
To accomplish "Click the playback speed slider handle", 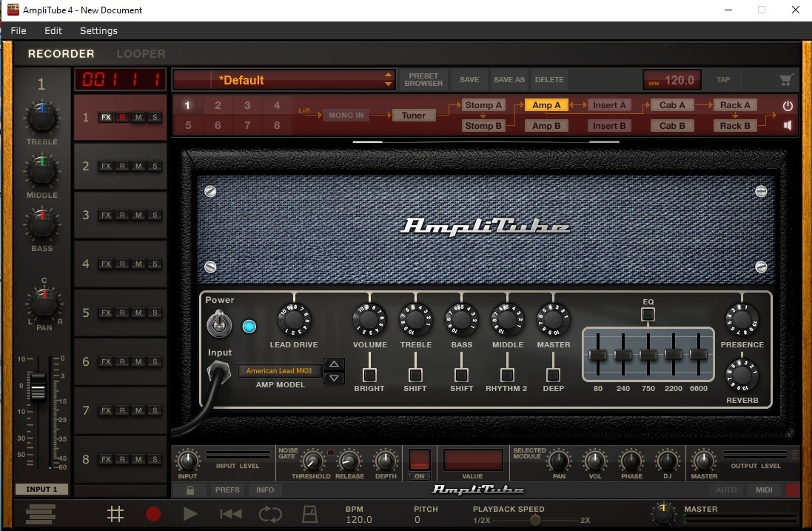I will click(x=535, y=520).
